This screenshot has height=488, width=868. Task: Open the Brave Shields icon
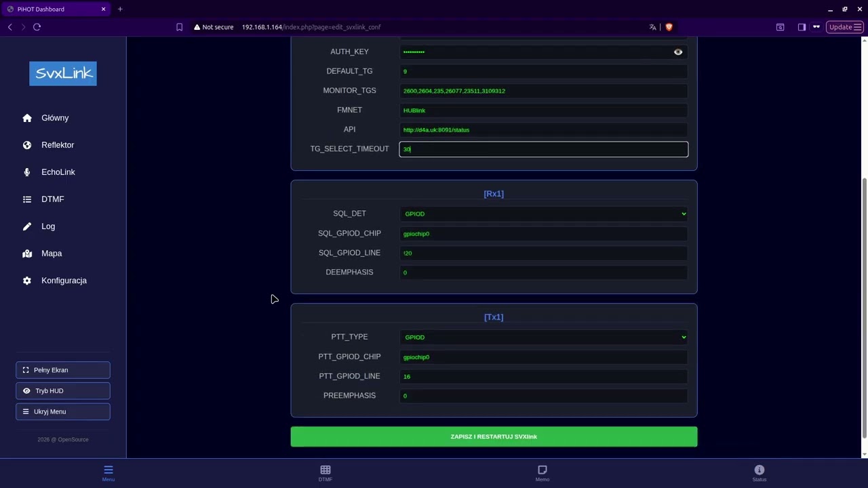[x=669, y=27]
